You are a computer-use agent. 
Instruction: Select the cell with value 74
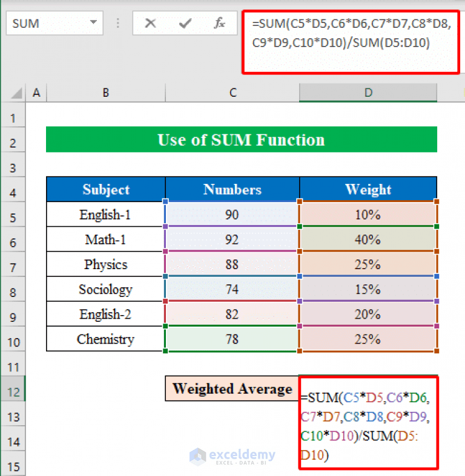(232, 289)
